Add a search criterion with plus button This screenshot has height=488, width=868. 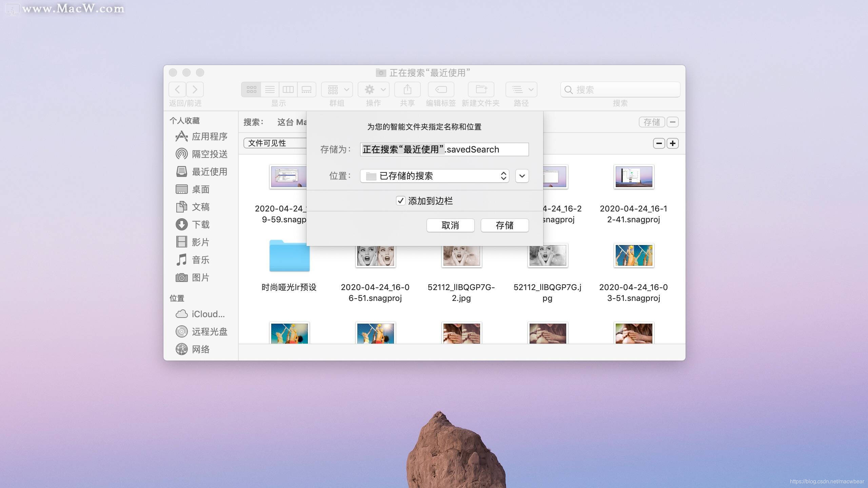673,143
